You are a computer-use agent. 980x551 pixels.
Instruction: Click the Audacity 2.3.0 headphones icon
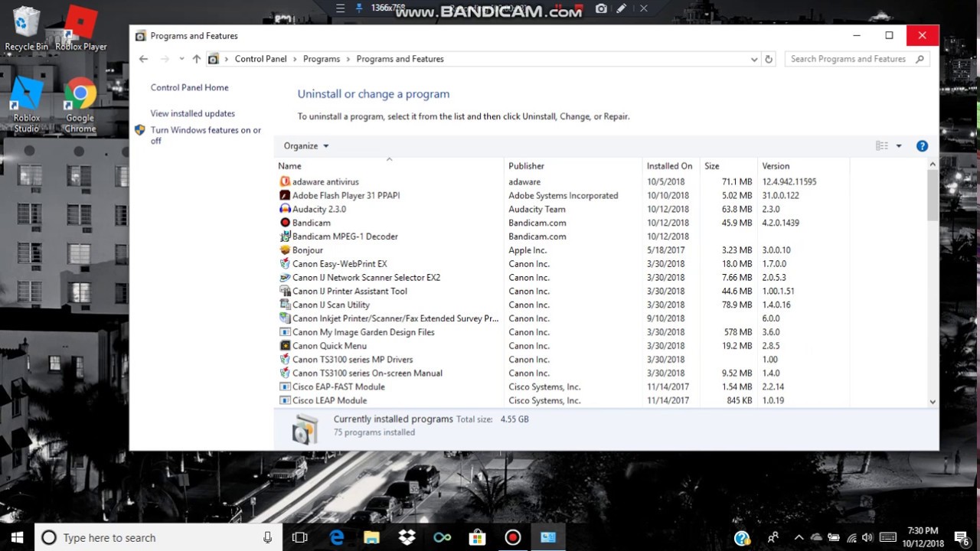point(285,210)
